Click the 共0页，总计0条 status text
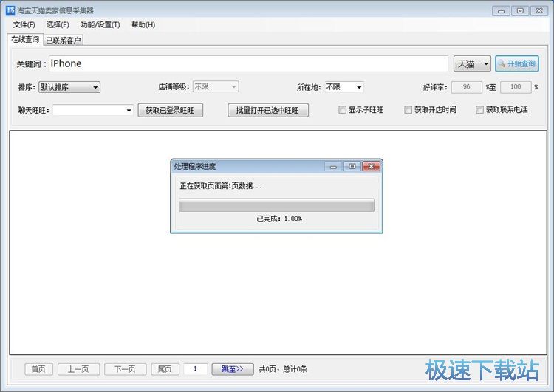554x392 pixels. coord(283,369)
